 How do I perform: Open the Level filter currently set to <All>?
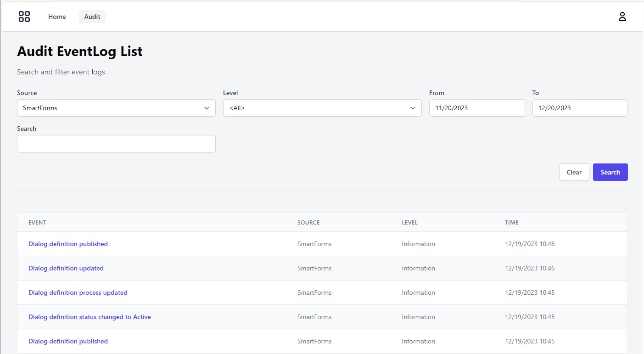click(322, 108)
